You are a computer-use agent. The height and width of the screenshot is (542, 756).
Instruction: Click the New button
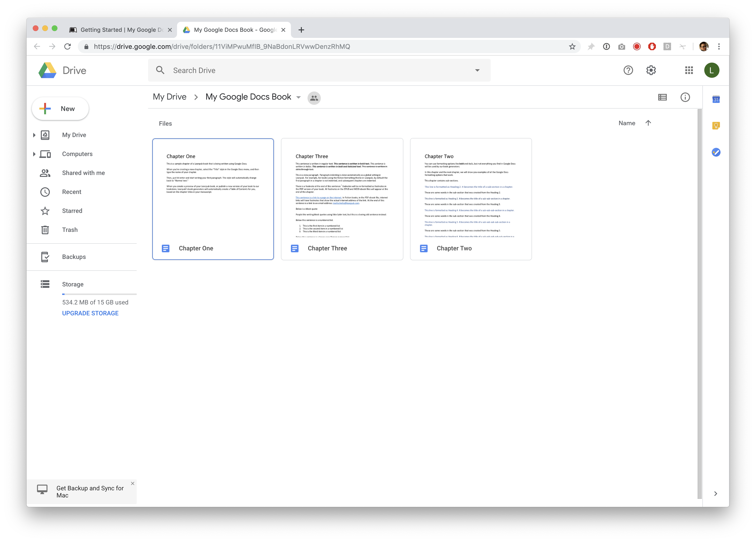click(x=60, y=109)
